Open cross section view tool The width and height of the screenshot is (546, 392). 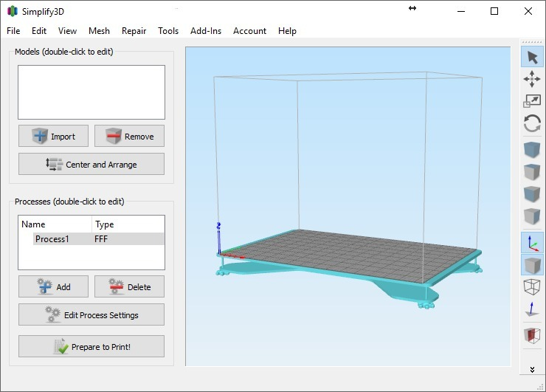532,335
